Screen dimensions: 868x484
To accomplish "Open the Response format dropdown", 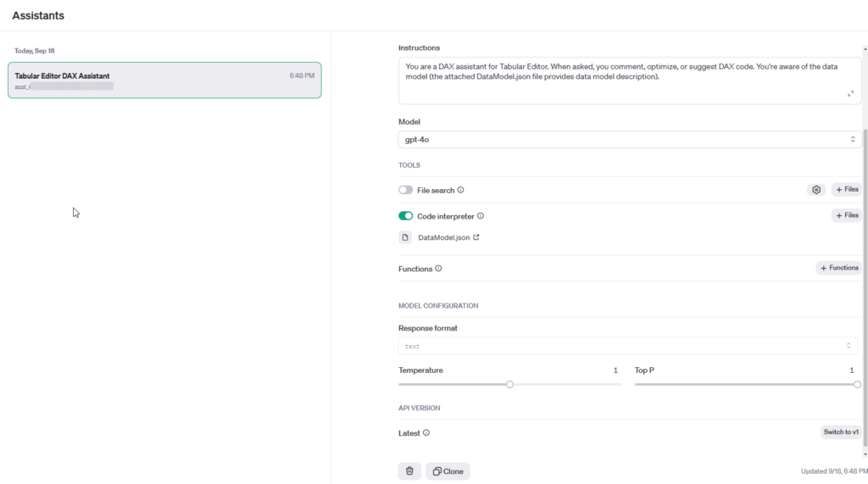I will 627,346.
